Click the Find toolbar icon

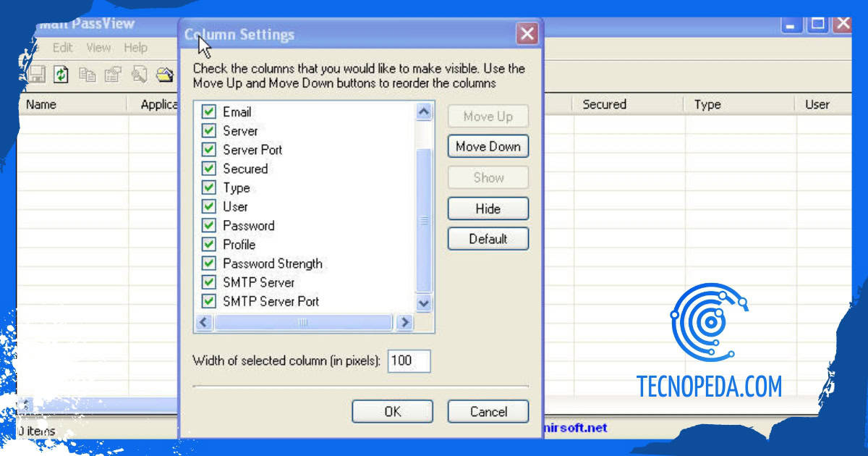click(x=140, y=73)
